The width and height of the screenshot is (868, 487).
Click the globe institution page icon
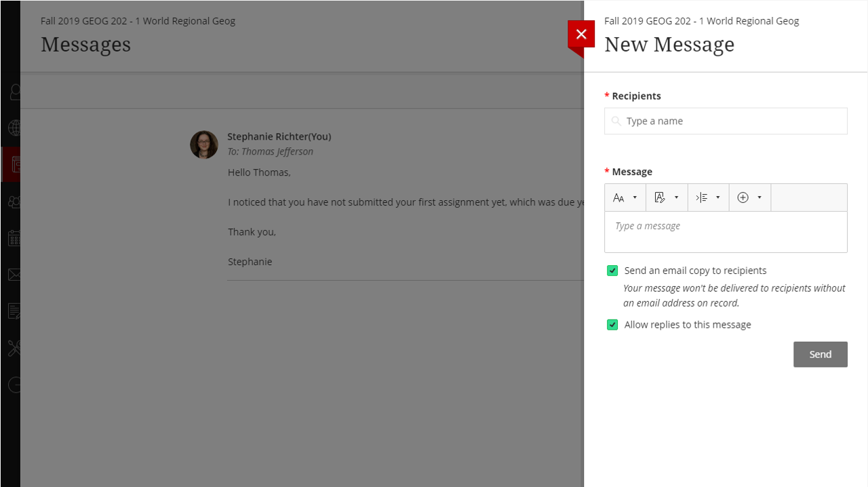coord(14,128)
